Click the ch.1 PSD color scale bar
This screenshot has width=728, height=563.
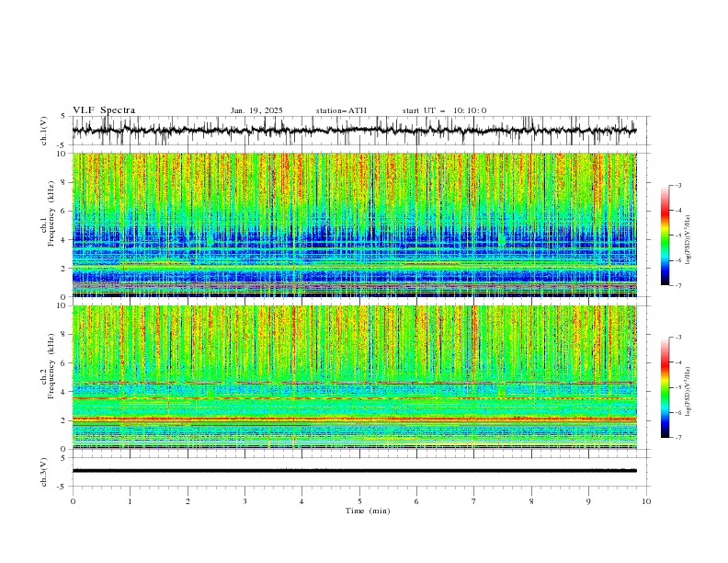[665, 236]
